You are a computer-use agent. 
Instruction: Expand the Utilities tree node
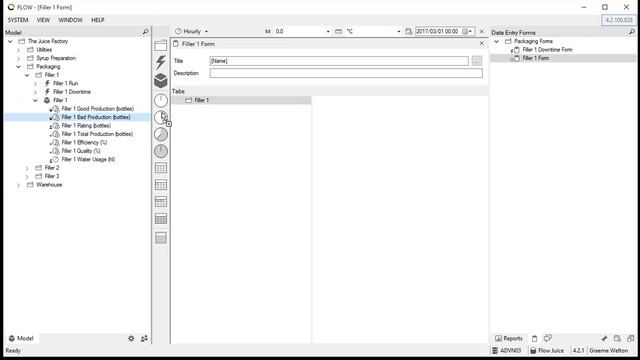[18, 50]
